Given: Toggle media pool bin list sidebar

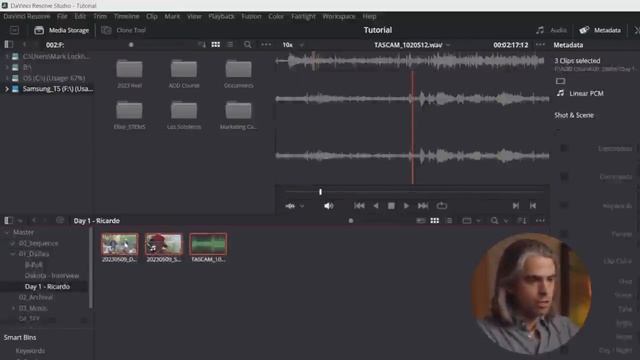Looking at the screenshot, I should click(8, 220).
